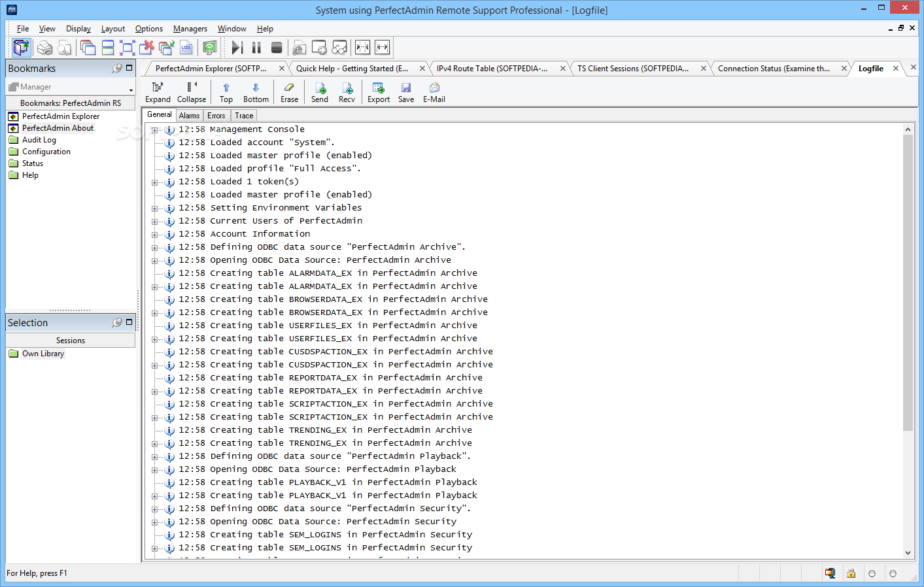Switch to the Trace log tab
Image resolution: width=924 pixels, height=587 pixels.
pos(244,116)
